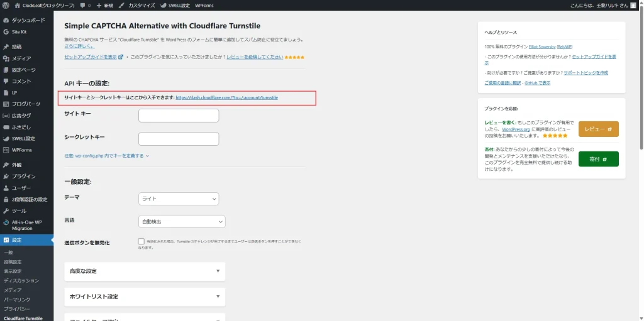Enable the 送信ボタンを無効化 checkbox

click(141, 241)
